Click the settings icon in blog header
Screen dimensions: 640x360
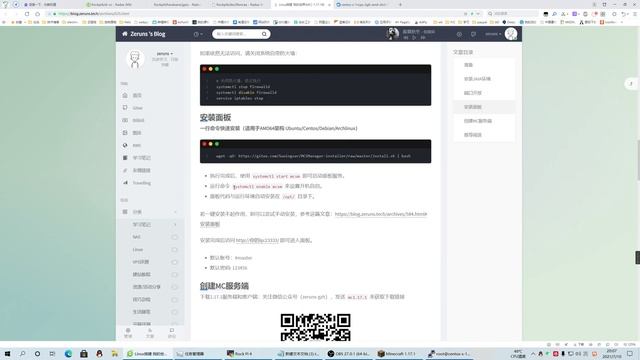(459, 34)
